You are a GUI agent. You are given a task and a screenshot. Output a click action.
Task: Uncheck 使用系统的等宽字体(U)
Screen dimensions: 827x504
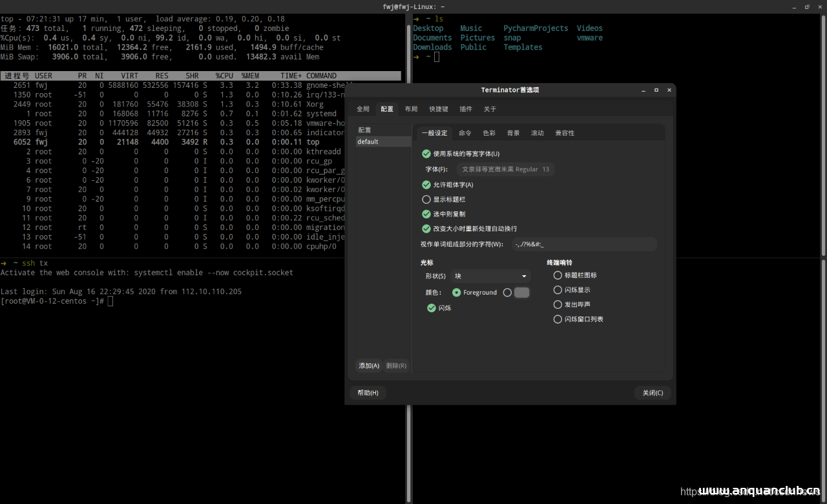426,154
